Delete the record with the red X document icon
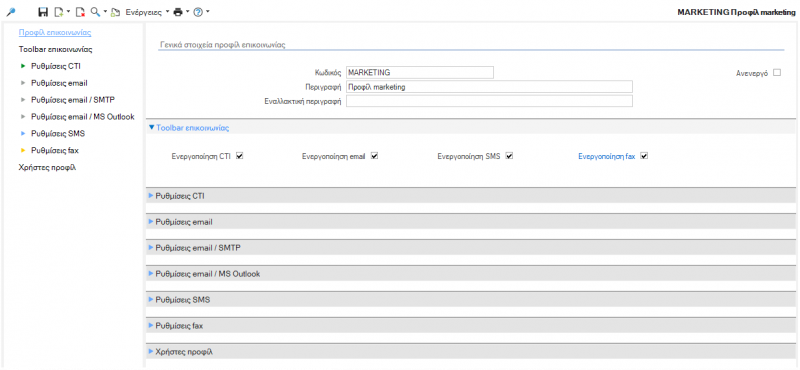The image size is (800, 370). coord(80,12)
